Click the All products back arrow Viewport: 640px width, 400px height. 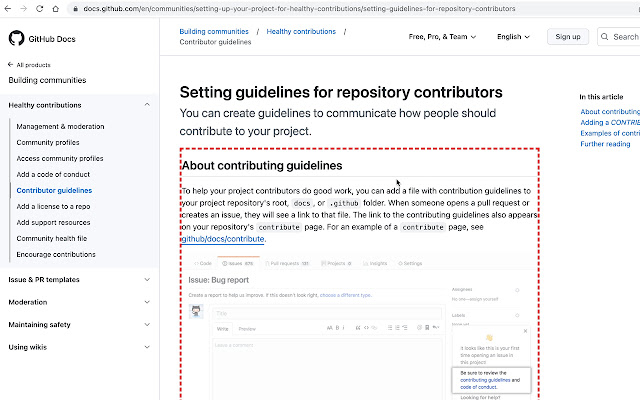coord(11,64)
